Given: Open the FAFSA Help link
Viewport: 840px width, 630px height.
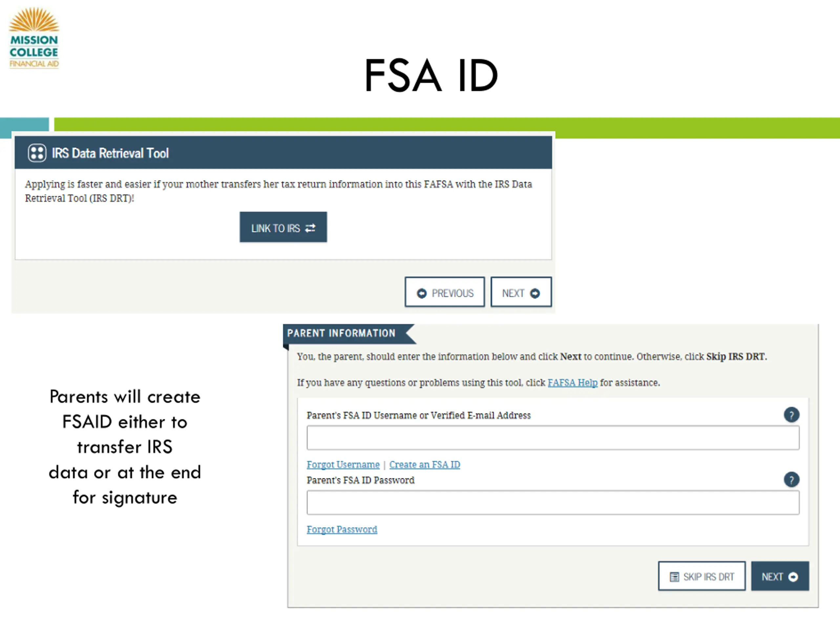Looking at the screenshot, I should (x=572, y=383).
